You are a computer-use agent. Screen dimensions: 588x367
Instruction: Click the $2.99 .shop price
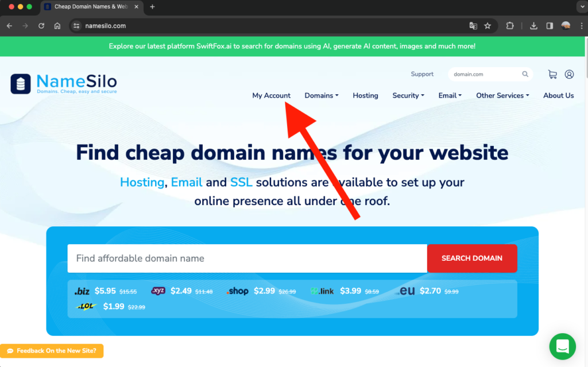[264, 291]
